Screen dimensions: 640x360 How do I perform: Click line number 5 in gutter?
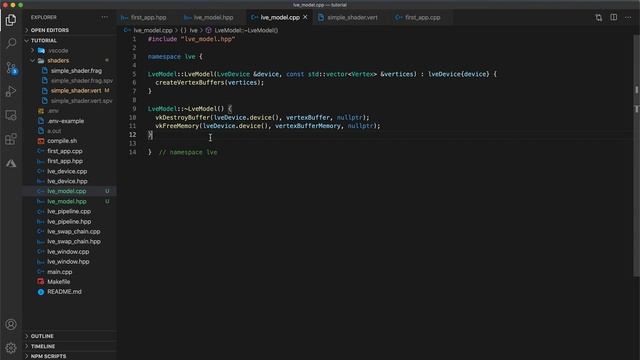(x=134, y=74)
